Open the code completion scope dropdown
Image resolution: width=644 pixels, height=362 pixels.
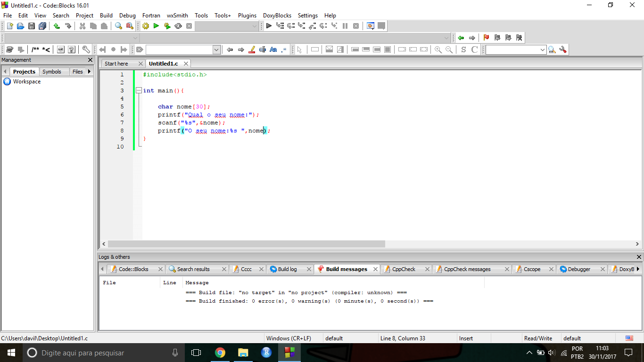tap(135, 38)
